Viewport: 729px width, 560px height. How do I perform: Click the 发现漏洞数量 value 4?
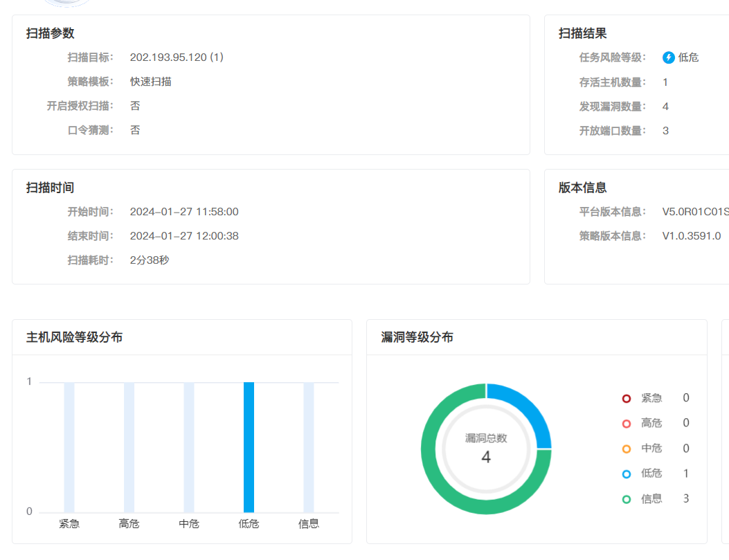pyautogui.click(x=665, y=107)
